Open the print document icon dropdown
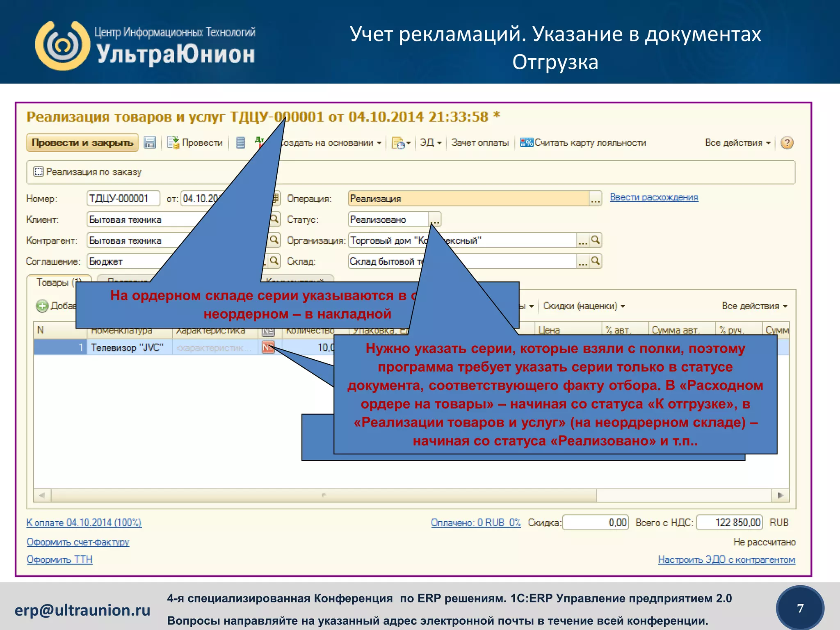The width and height of the screenshot is (840, 630). (x=401, y=143)
